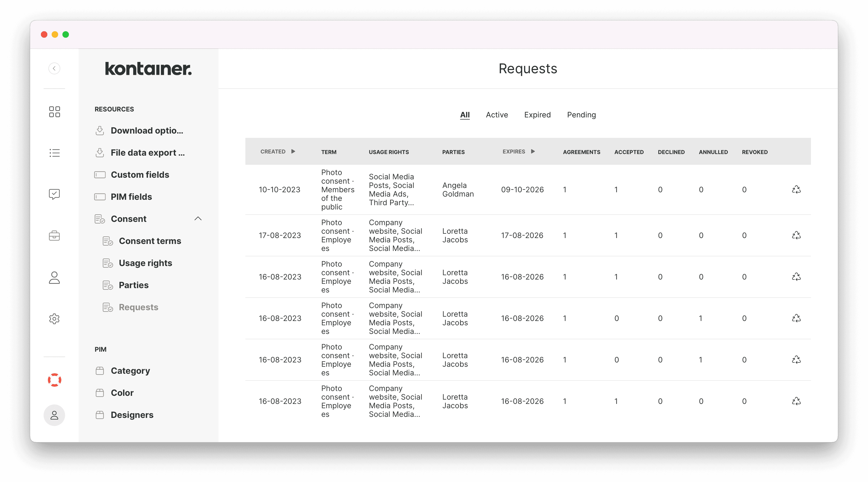Click the CREATED column sort arrow

click(x=294, y=151)
